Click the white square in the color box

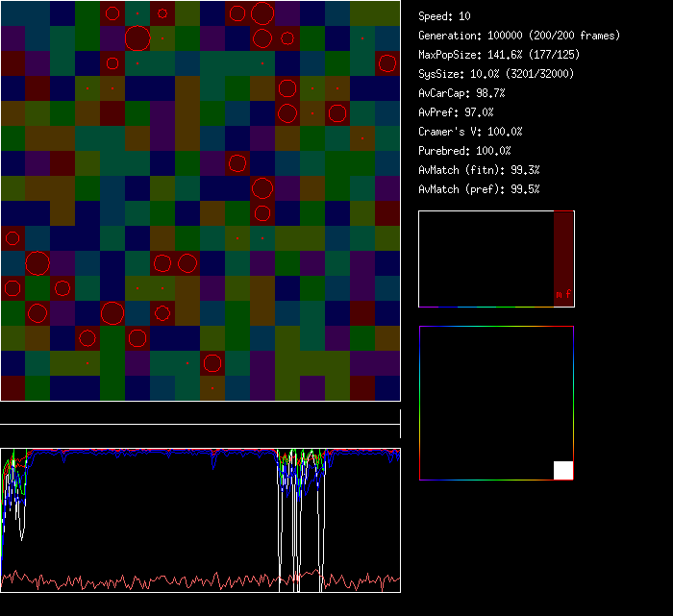(563, 470)
